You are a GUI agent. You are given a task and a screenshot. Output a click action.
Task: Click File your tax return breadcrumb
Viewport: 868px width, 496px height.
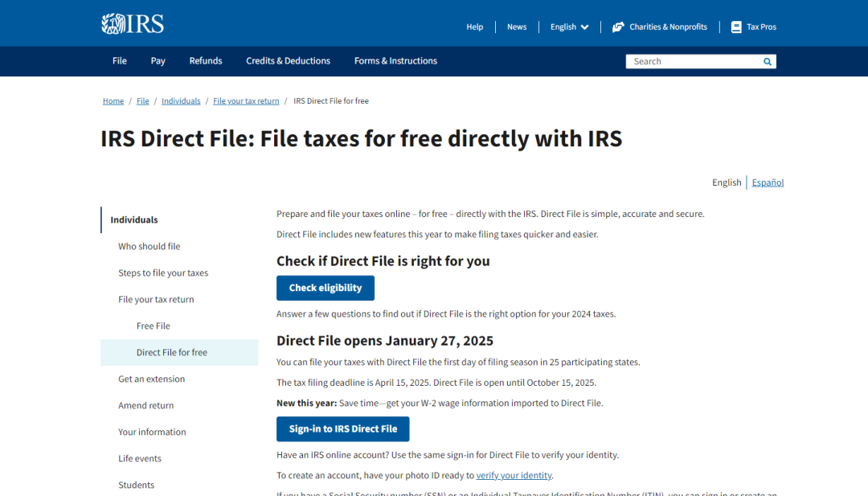point(247,100)
